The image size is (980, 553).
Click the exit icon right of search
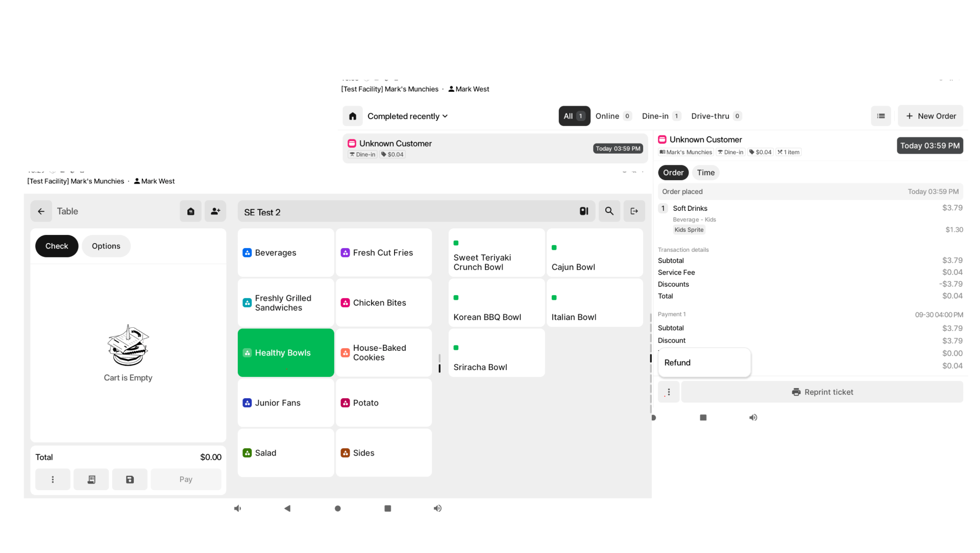[634, 211]
